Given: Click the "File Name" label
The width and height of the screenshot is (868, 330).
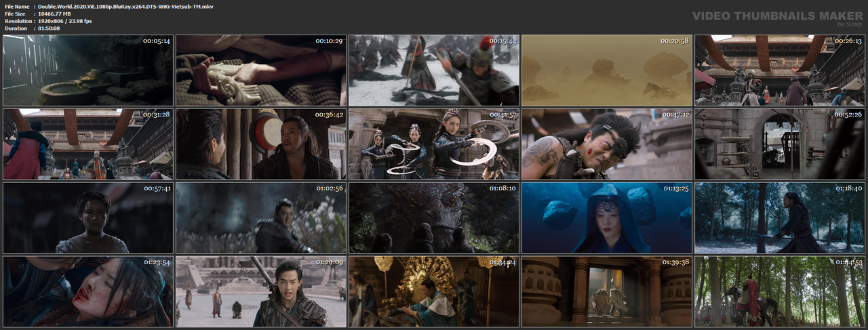Looking at the screenshot, I should (16, 6).
